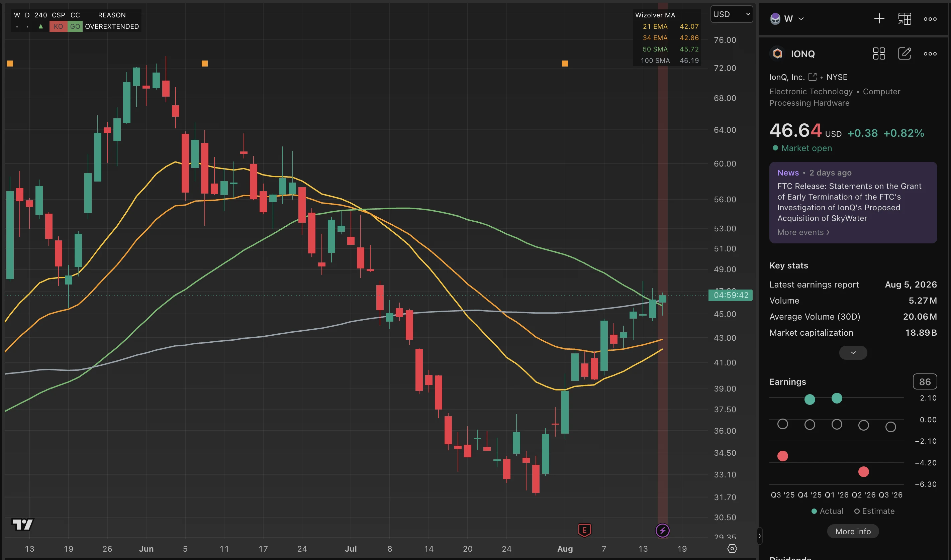
Task: Click the More info button
Action: [x=853, y=531]
